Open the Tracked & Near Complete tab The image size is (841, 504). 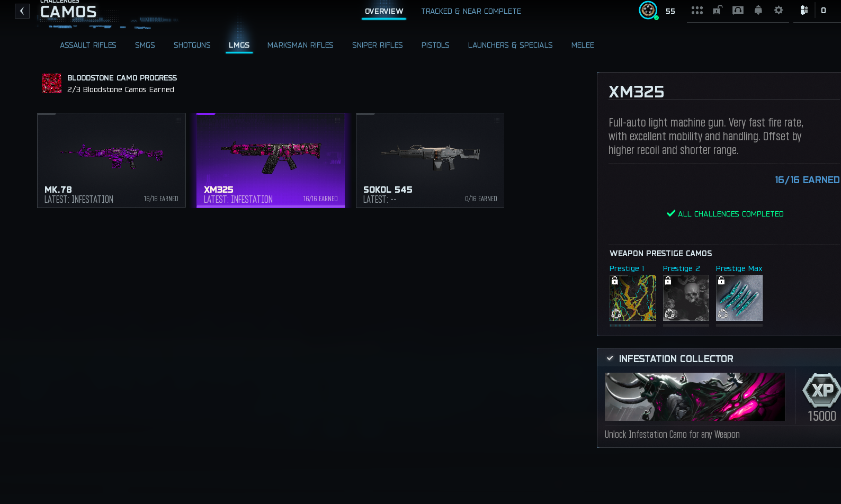pos(471,11)
